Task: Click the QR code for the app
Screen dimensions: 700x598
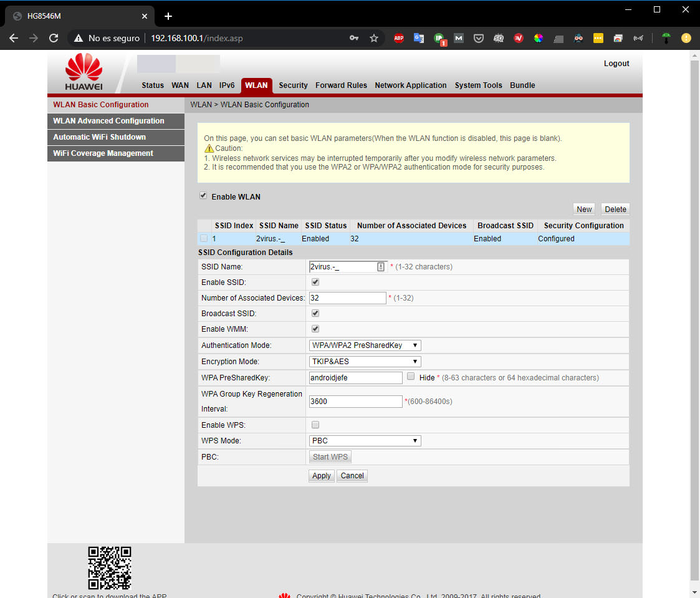Action: click(109, 568)
